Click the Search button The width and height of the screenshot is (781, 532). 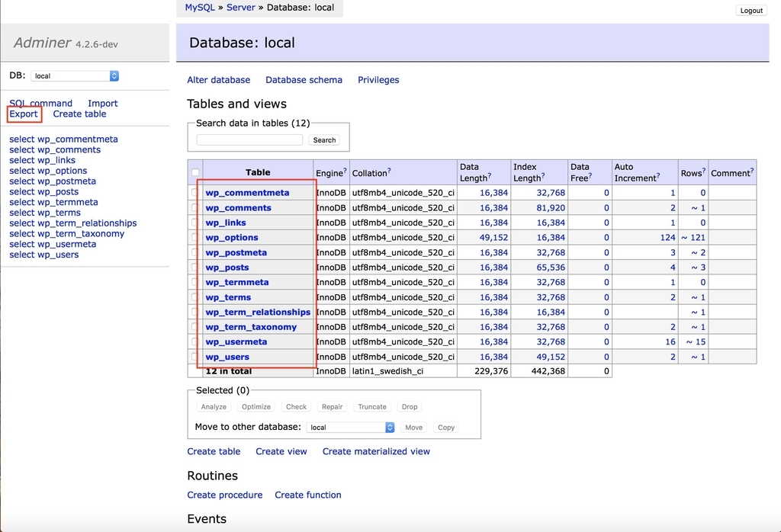(324, 139)
